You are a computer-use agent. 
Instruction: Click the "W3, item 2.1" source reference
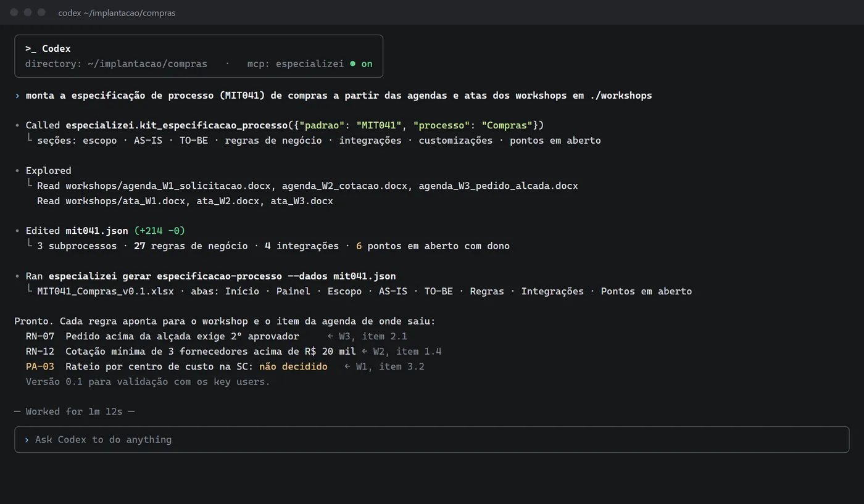click(373, 336)
